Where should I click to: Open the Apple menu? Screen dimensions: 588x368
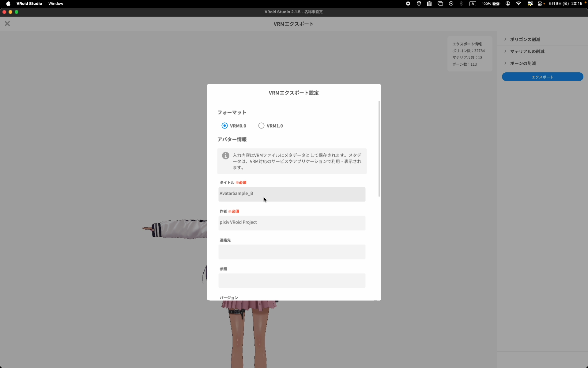tap(8, 4)
